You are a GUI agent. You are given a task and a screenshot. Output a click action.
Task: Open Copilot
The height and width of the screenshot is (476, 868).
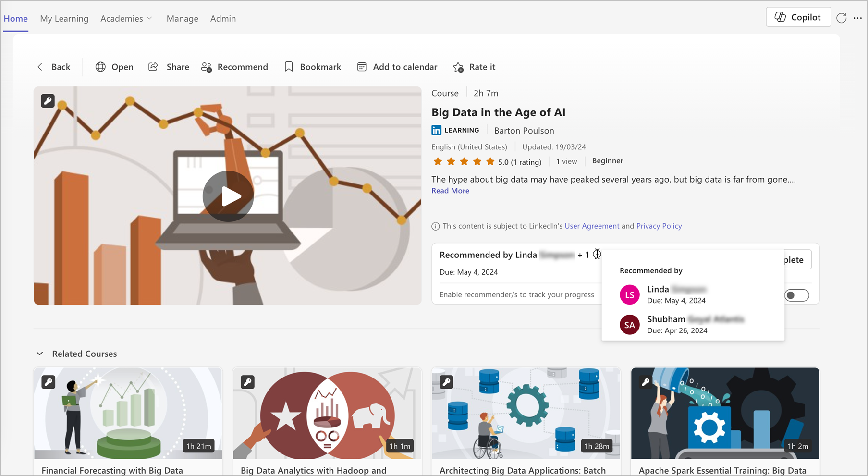[798, 17]
